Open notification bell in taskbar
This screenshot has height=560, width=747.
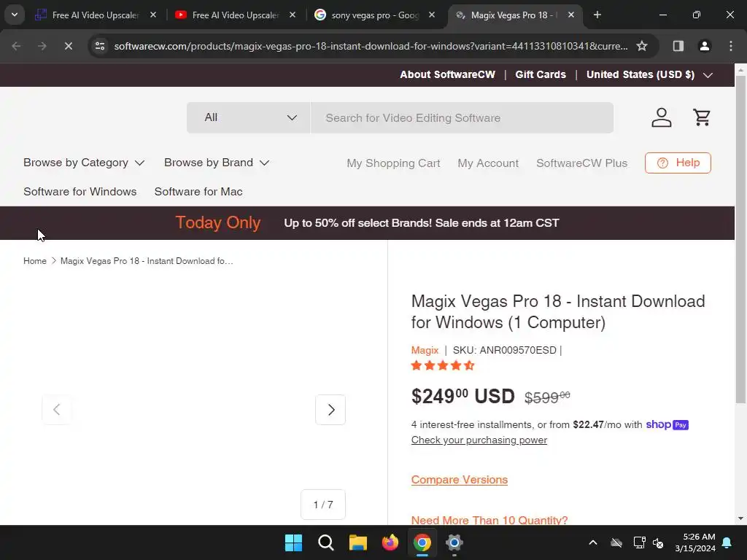tap(727, 542)
